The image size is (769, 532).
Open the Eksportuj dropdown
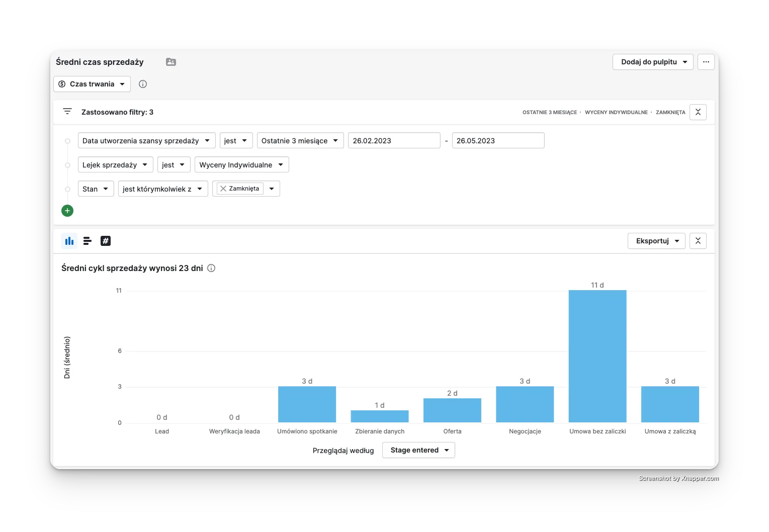(x=656, y=241)
